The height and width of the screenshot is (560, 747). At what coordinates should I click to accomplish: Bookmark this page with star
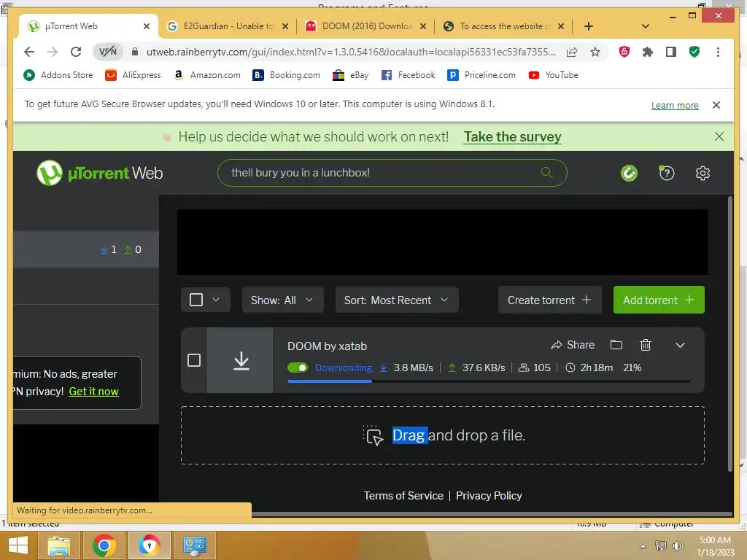pos(595,52)
